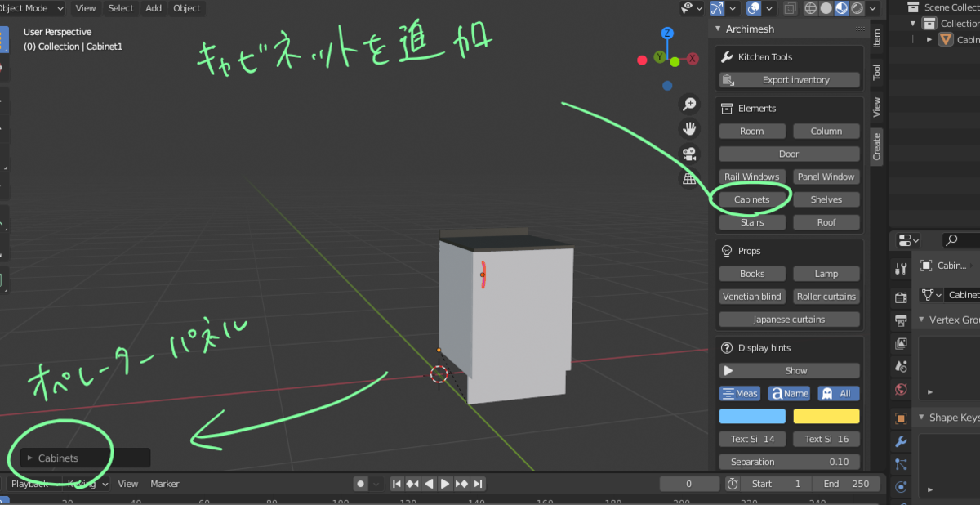Viewport: 980px width, 505px height.
Task: Switch to Item sidebar tab
Action: pos(877,37)
